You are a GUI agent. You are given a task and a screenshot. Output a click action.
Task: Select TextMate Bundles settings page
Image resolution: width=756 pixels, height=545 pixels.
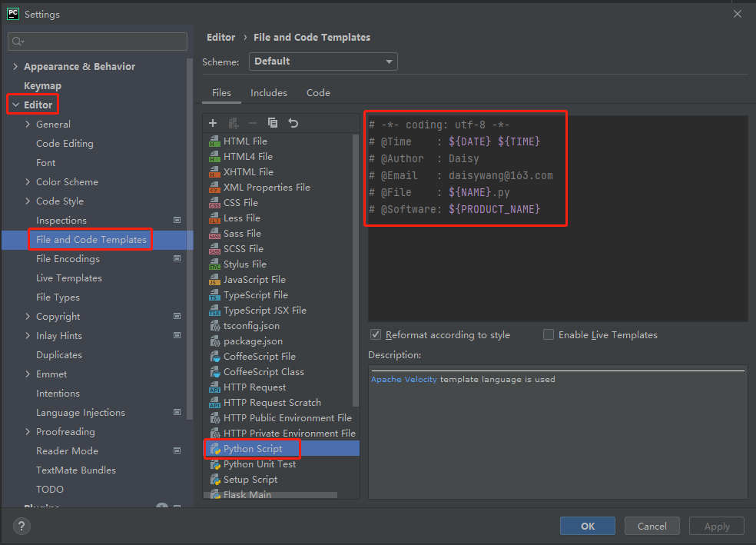click(76, 470)
